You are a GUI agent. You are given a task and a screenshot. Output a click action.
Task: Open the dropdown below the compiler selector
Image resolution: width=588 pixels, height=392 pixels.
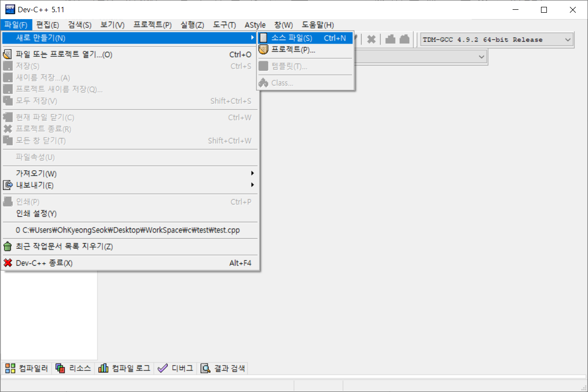coord(481,57)
